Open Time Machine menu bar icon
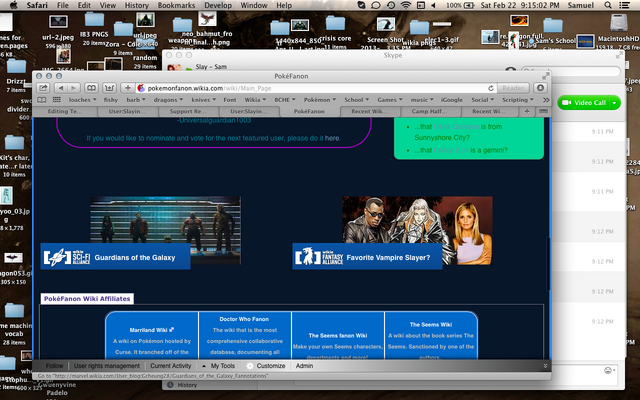Viewport: 640px width, 400px height. 391,5
